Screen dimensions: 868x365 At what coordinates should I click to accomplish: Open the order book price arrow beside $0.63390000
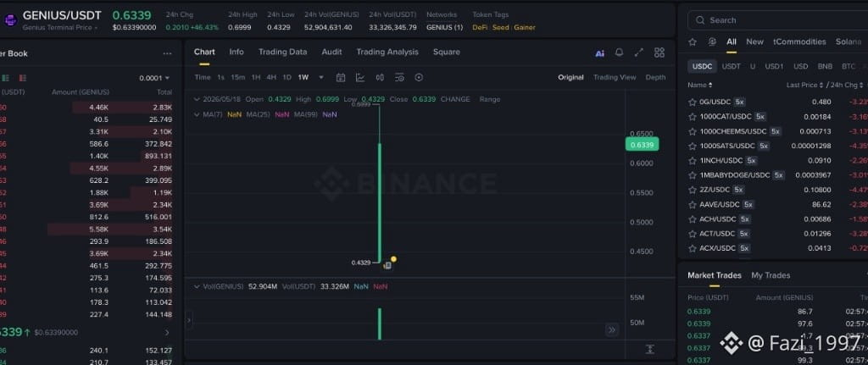167,332
